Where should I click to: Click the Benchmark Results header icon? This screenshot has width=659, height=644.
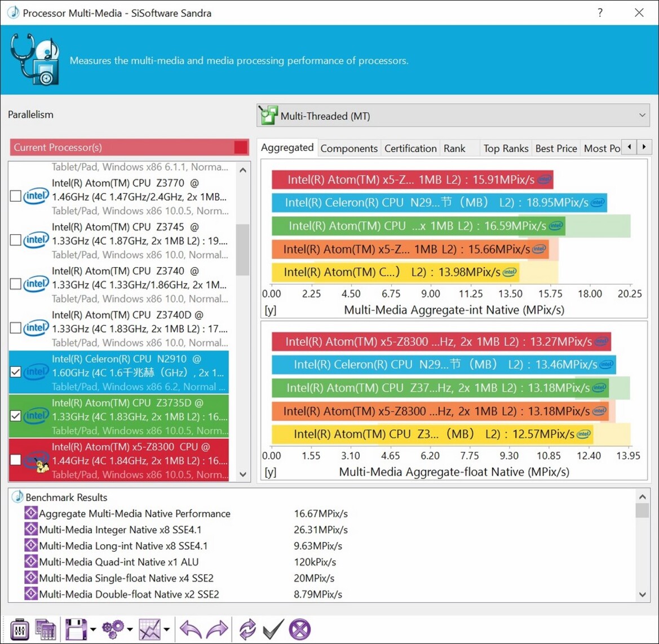[17, 496]
